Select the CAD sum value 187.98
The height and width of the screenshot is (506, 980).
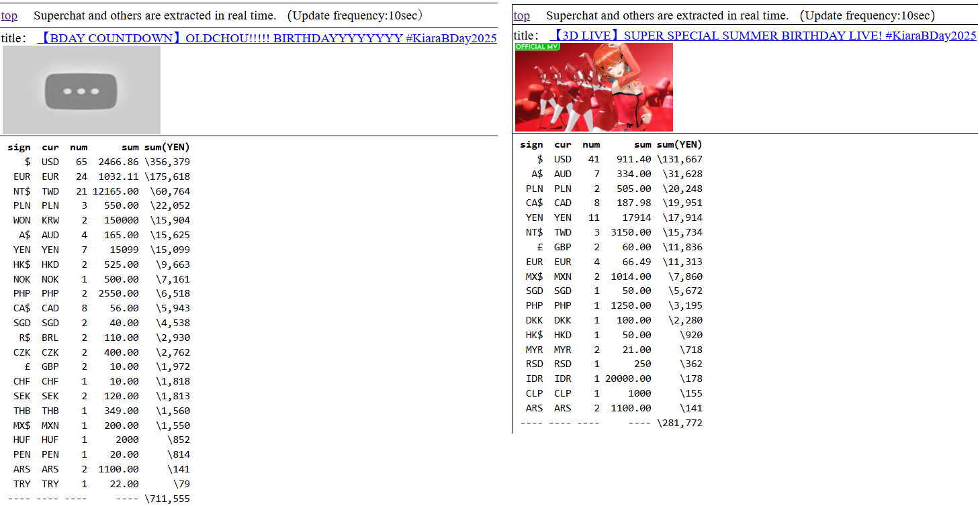point(634,203)
